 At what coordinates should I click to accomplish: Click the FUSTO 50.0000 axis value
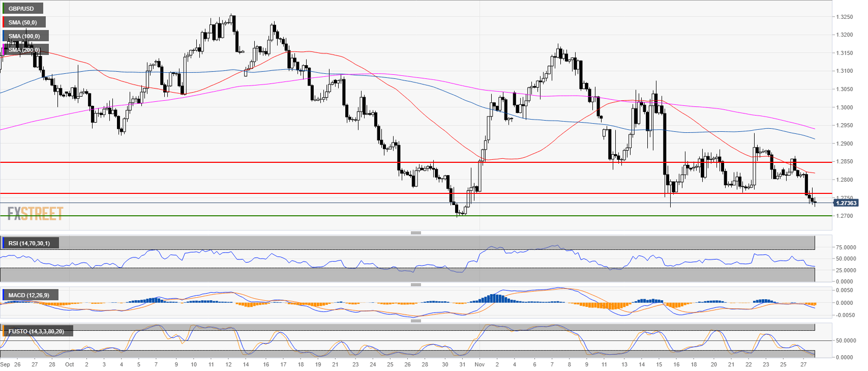click(x=846, y=340)
